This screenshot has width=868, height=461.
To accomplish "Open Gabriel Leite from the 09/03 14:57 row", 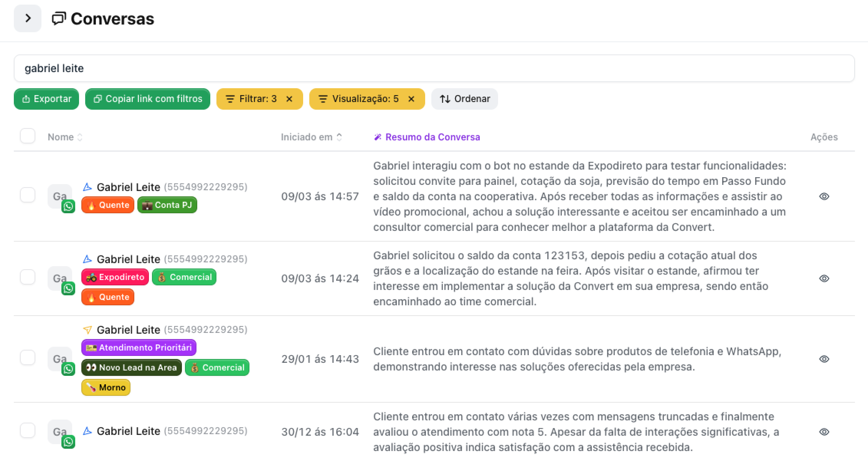I will tap(128, 187).
